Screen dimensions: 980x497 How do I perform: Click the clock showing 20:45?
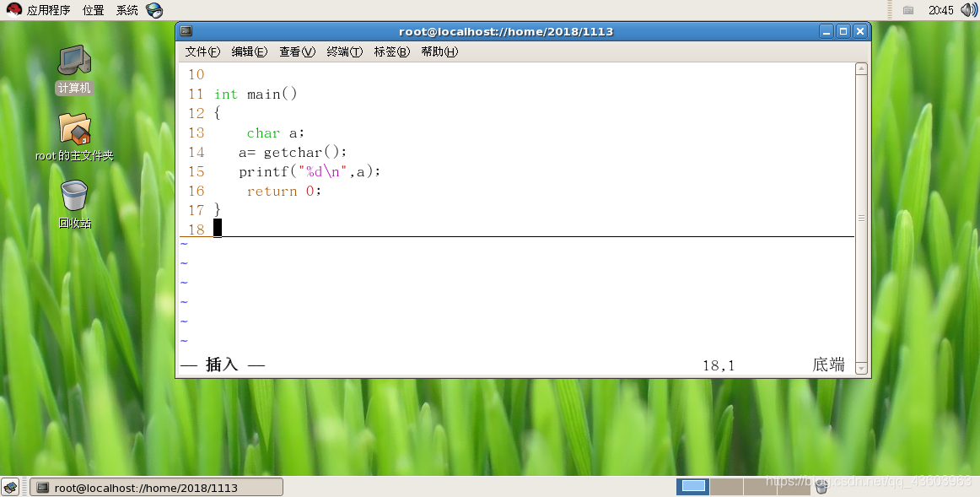click(x=940, y=10)
